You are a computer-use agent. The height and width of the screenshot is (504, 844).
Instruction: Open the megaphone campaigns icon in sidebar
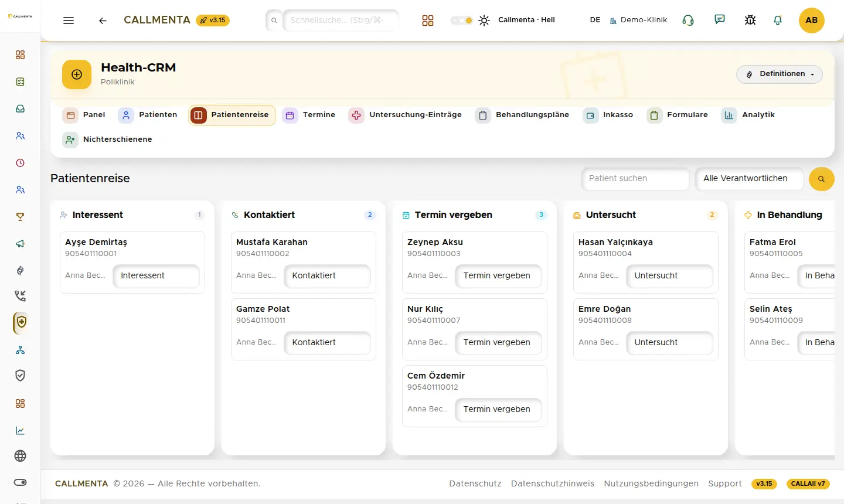21,244
